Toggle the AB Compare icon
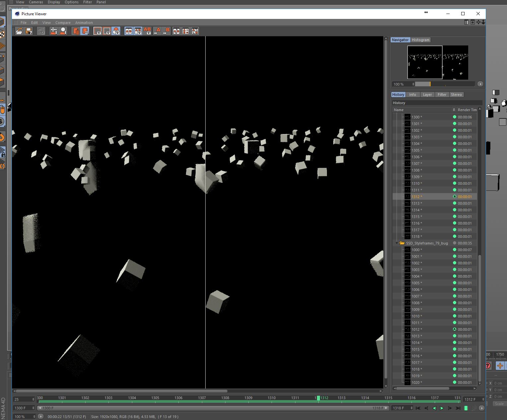 tap(129, 31)
